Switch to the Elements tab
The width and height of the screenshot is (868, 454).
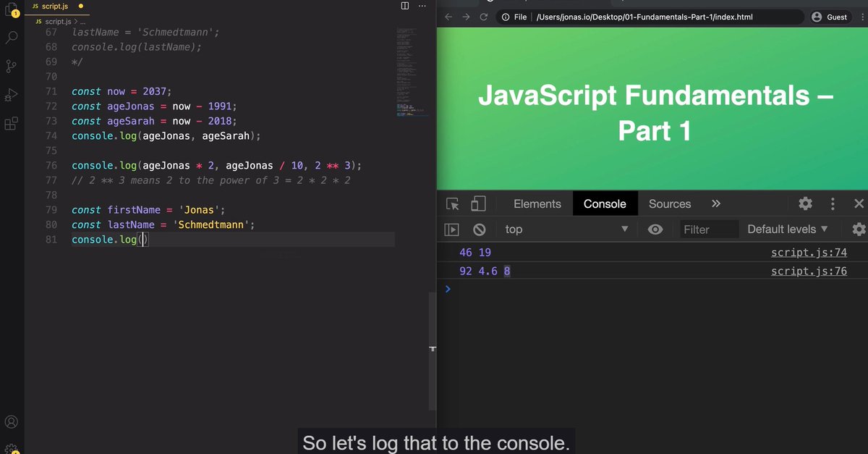(x=537, y=204)
